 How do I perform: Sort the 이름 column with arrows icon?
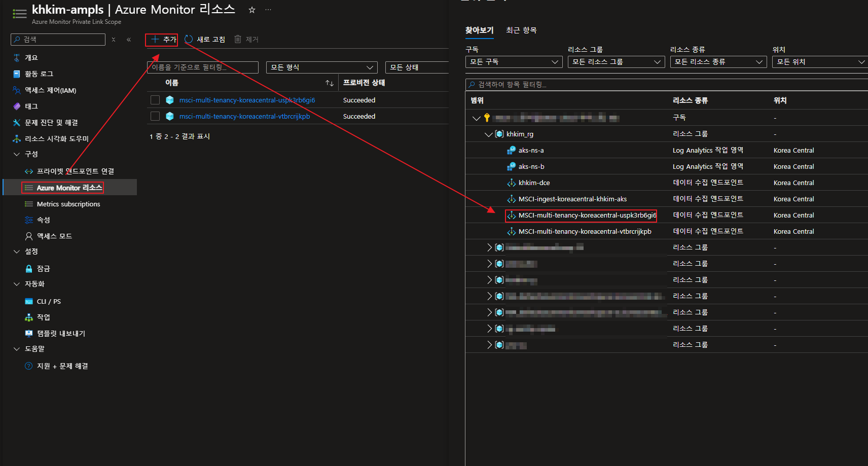pos(330,83)
